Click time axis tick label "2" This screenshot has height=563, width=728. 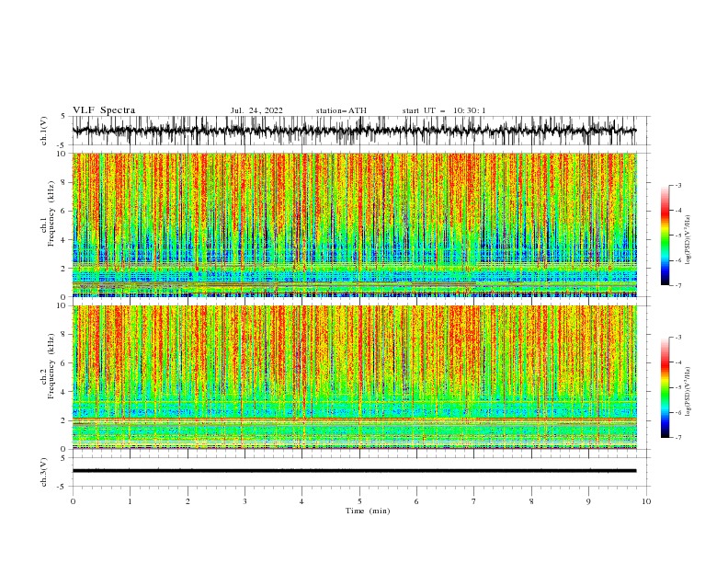click(x=188, y=501)
